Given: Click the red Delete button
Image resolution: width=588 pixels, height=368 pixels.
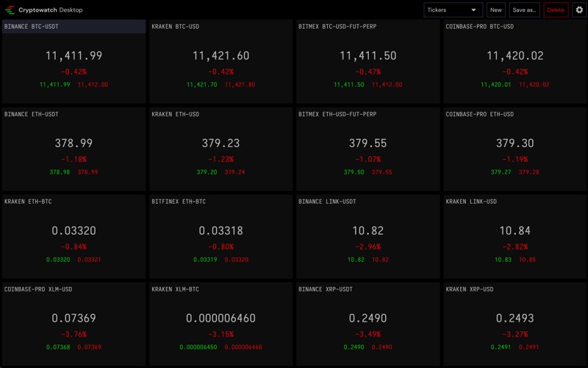Looking at the screenshot, I should [x=556, y=10].
